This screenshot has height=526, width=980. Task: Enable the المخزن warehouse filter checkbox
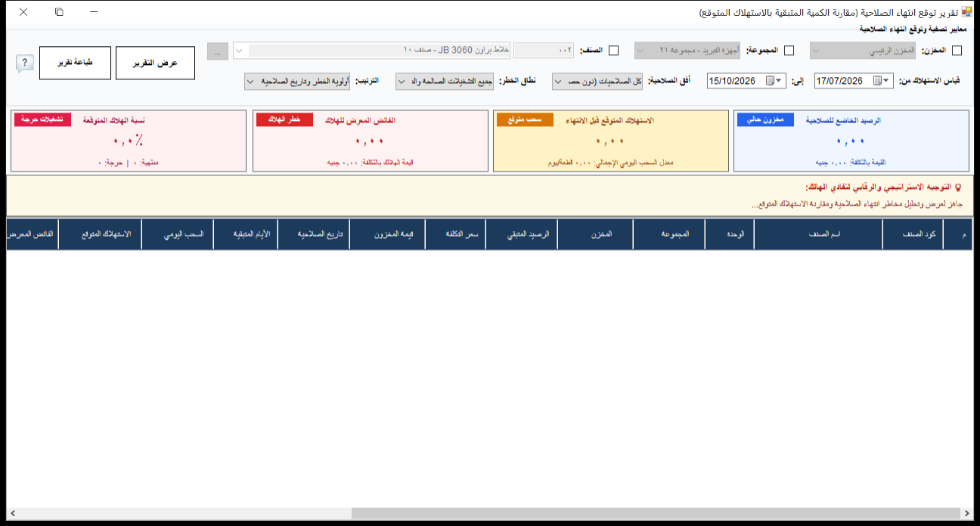click(x=957, y=51)
